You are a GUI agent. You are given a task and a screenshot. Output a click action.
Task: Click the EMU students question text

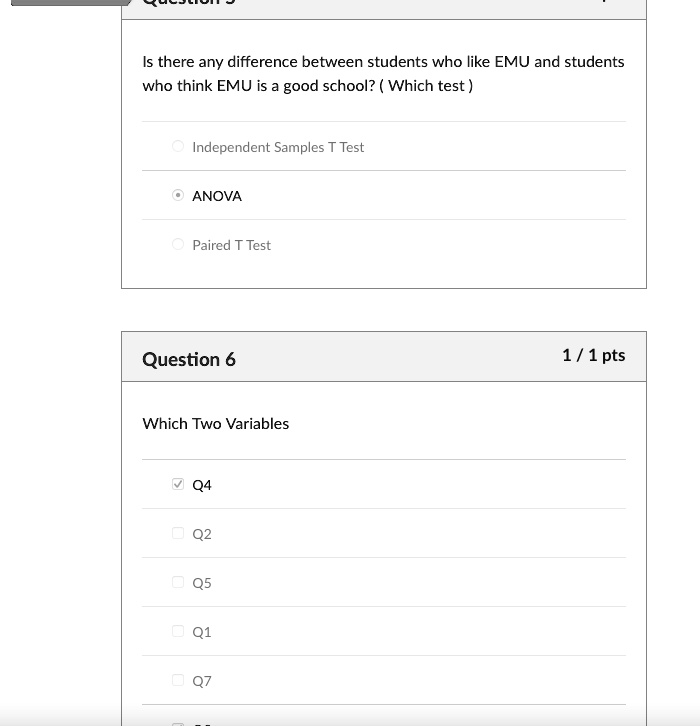tap(383, 73)
